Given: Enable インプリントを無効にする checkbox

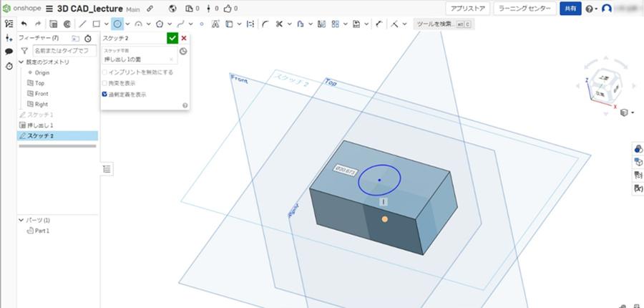Looking at the screenshot, I should 105,72.
